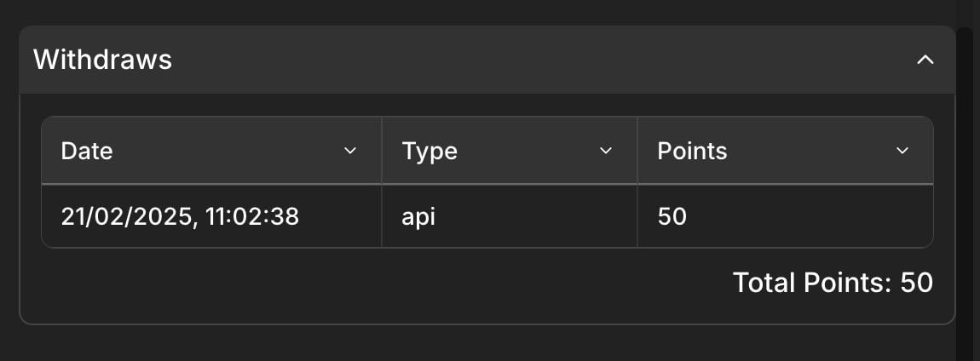
Task: Click the 50 value beside Total Points
Action: [916, 283]
